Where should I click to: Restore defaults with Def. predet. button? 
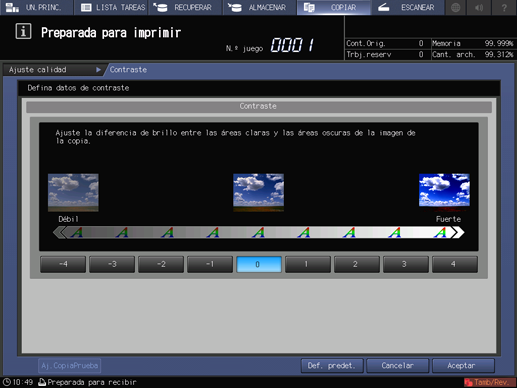click(332, 366)
